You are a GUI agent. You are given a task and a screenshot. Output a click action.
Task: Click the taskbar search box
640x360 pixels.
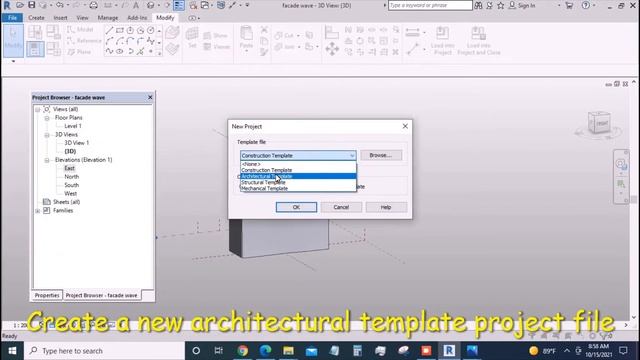coord(104,351)
